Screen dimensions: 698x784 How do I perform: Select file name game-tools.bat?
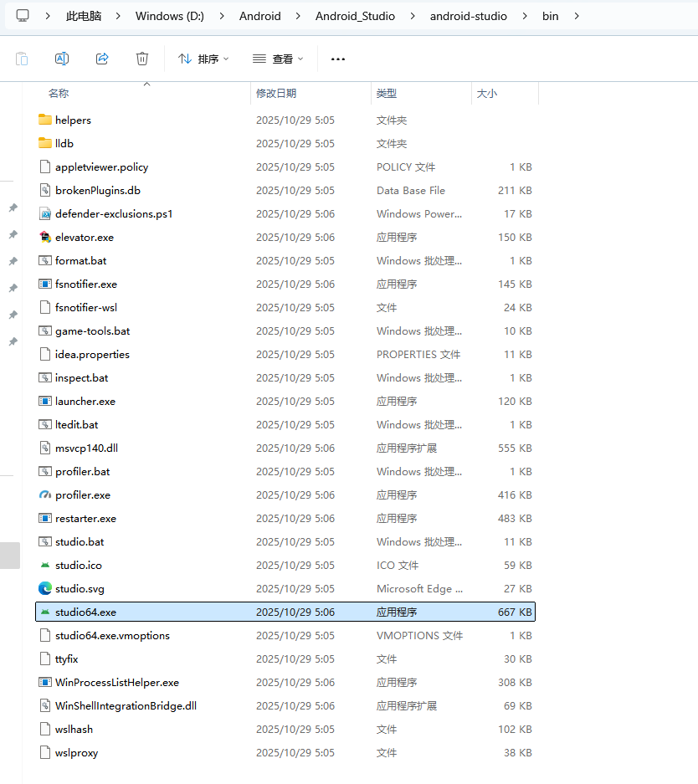(93, 331)
